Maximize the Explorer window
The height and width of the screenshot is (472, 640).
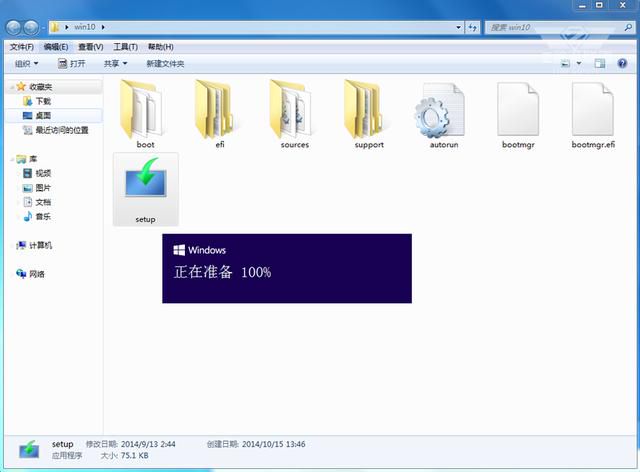[599, 5]
